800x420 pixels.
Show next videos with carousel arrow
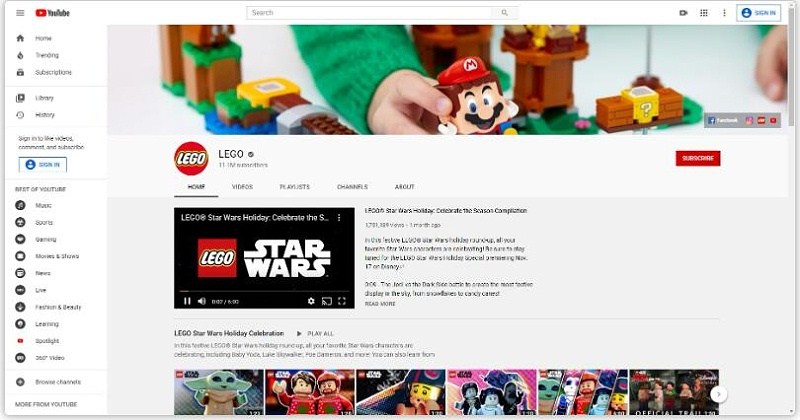click(x=718, y=394)
